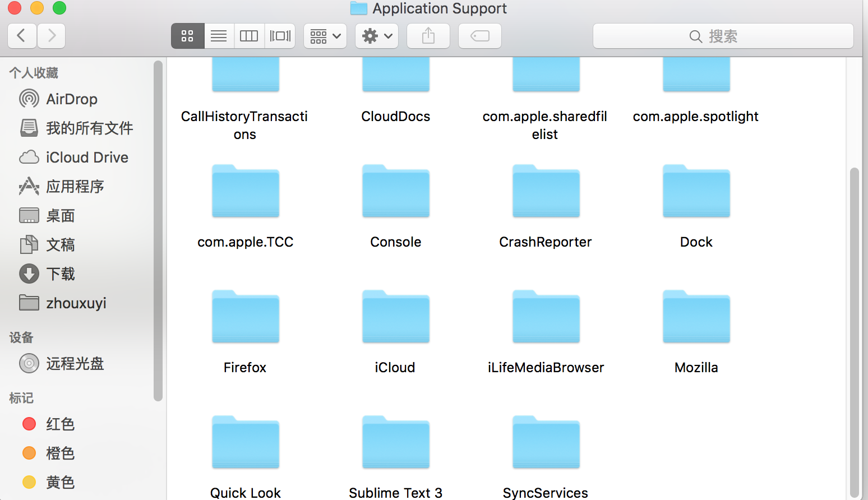Screen dimensions: 868x500
Task: Switch to column view mode
Action: pos(248,35)
